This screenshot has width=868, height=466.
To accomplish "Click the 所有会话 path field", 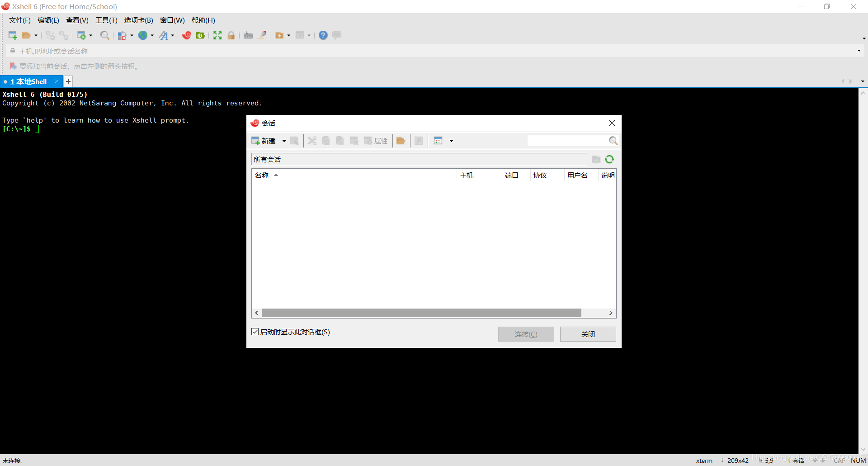I will (x=419, y=159).
